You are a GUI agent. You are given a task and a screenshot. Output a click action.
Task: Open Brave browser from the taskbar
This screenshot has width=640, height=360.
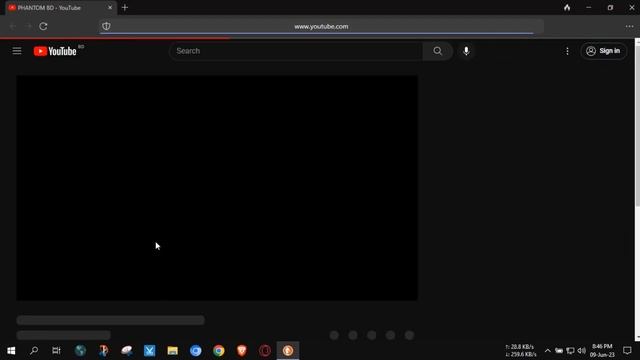[x=242, y=351]
